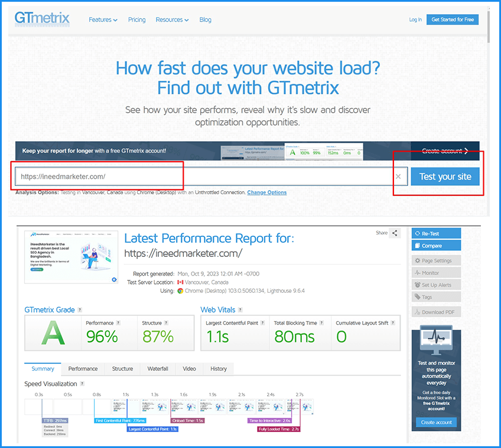
Task: Click the 1.1s Largest Contentful Paint value
Action: (x=217, y=337)
